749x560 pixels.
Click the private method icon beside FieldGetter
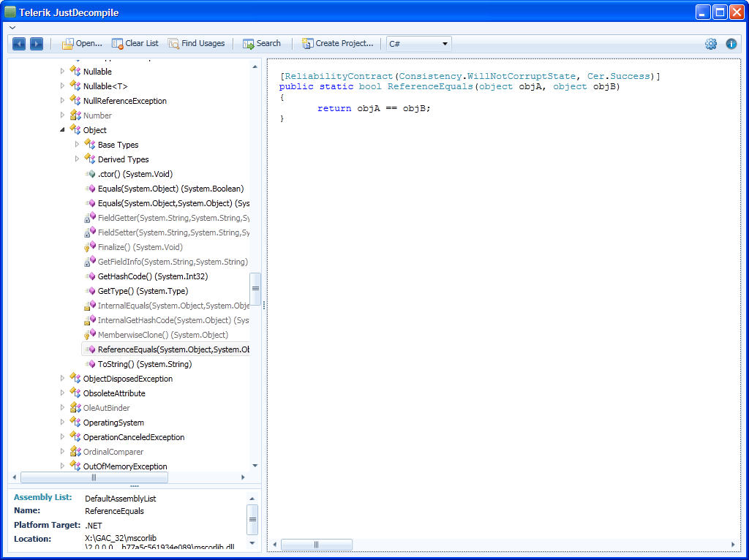tap(90, 218)
